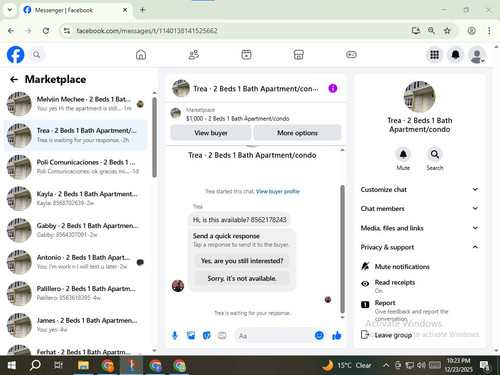Reload the page with refresh icon
The height and width of the screenshot is (375, 500).
click(46, 31)
